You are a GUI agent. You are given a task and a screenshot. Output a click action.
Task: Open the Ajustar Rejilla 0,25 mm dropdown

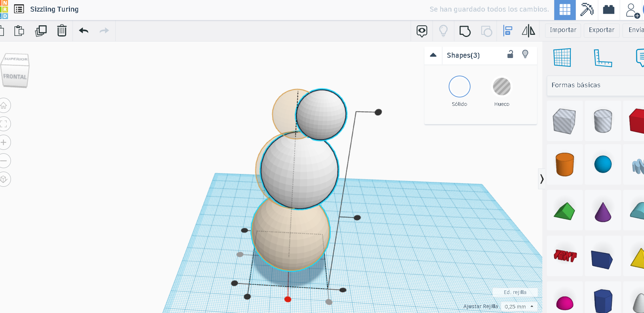point(519,307)
